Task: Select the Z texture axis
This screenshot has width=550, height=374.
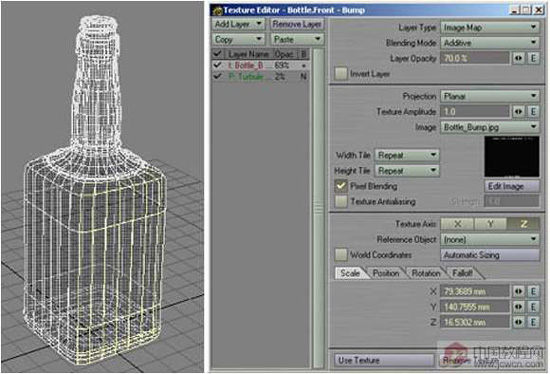Action: pyautogui.click(x=523, y=224)
